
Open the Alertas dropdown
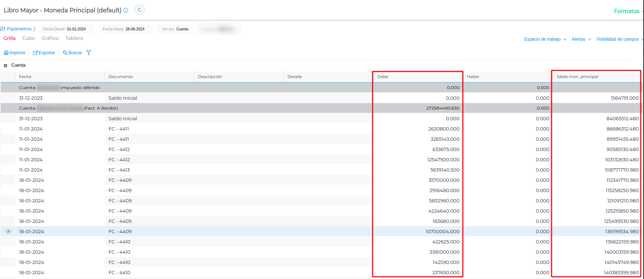[x=581, y=39]
